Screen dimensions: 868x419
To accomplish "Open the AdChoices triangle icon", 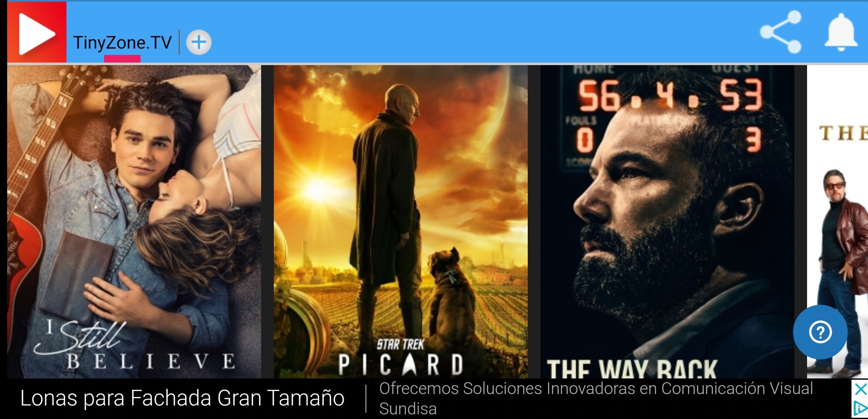I will tap(860, 408).
